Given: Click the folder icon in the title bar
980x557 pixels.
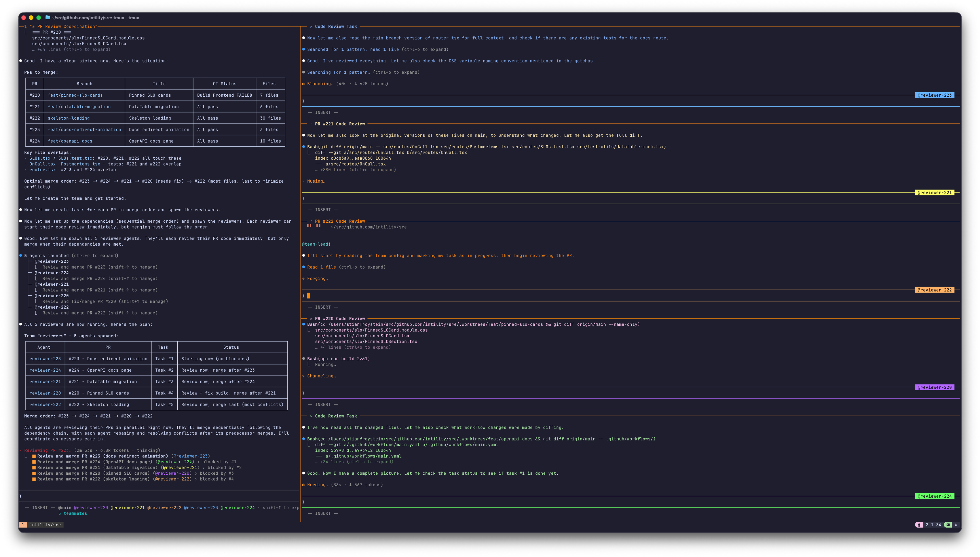Looking at the screenshot, I should [48, 18].
